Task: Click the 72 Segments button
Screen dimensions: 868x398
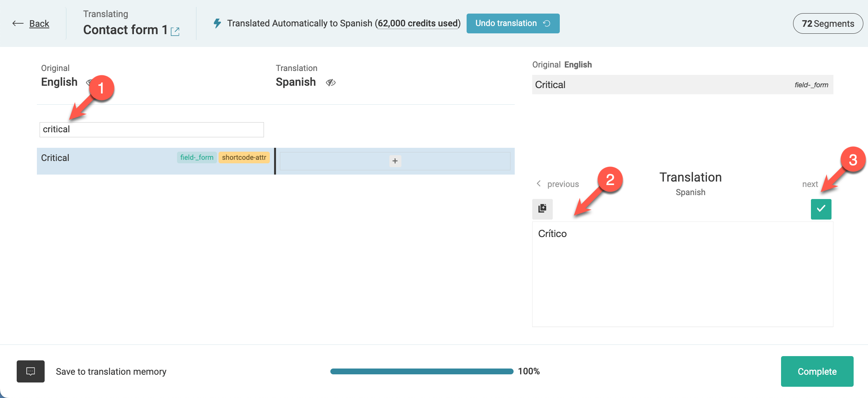Action: (828, 24)
